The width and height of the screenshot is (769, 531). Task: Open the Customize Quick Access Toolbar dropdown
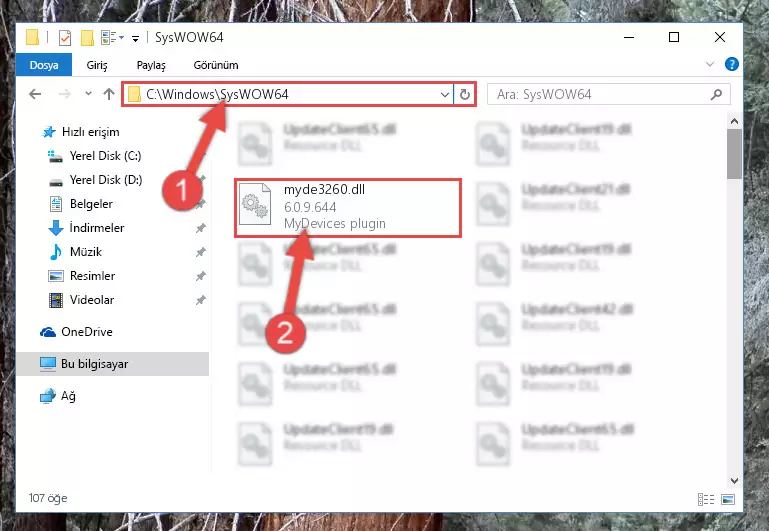point(135,38)
